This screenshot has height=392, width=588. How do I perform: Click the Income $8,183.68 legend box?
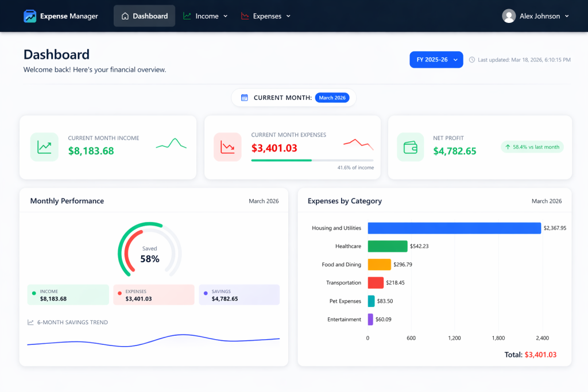(68, 295)
